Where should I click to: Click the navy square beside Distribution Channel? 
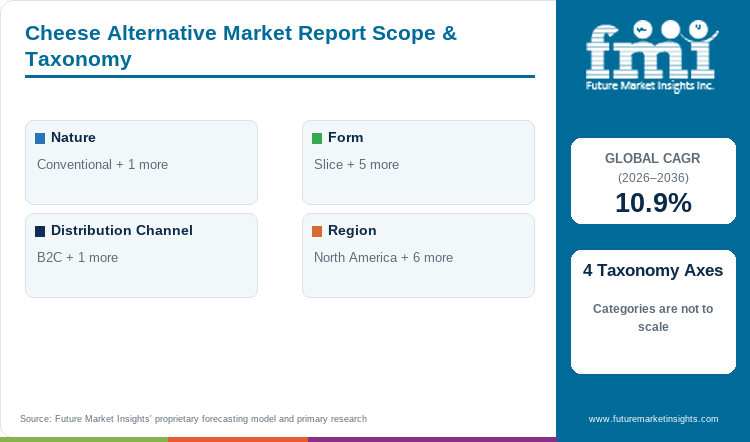[40, 232]
